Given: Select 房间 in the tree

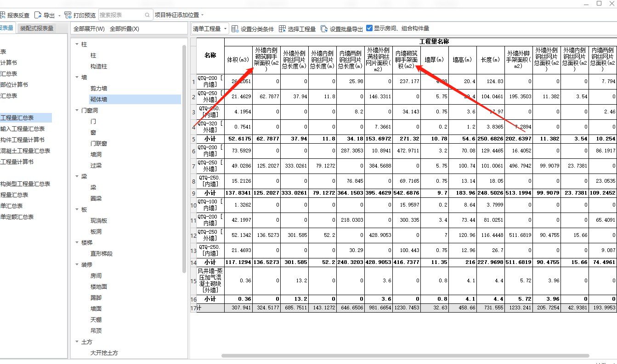Looking at the screenshot, I should click(96, 276).
